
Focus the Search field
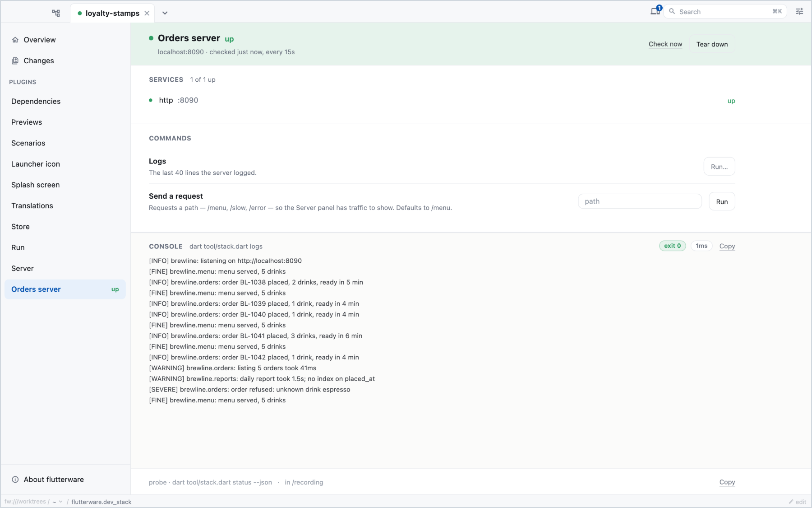725,12
